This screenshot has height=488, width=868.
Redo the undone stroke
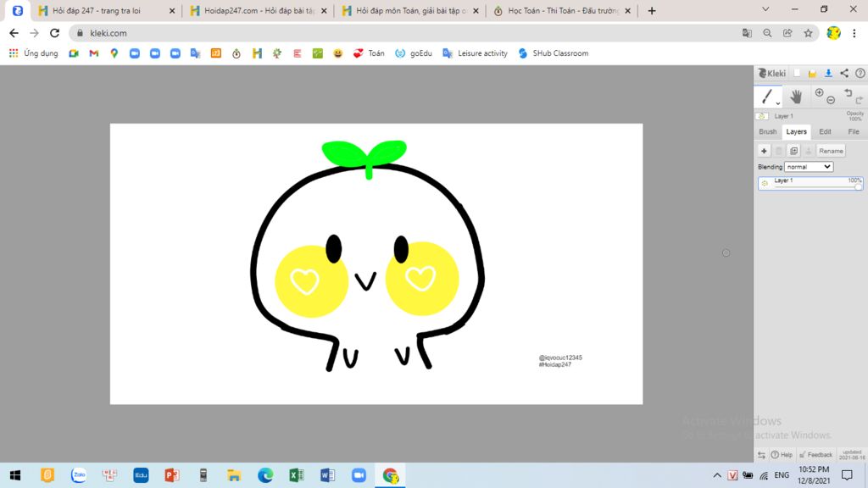(x=860, y=100)
